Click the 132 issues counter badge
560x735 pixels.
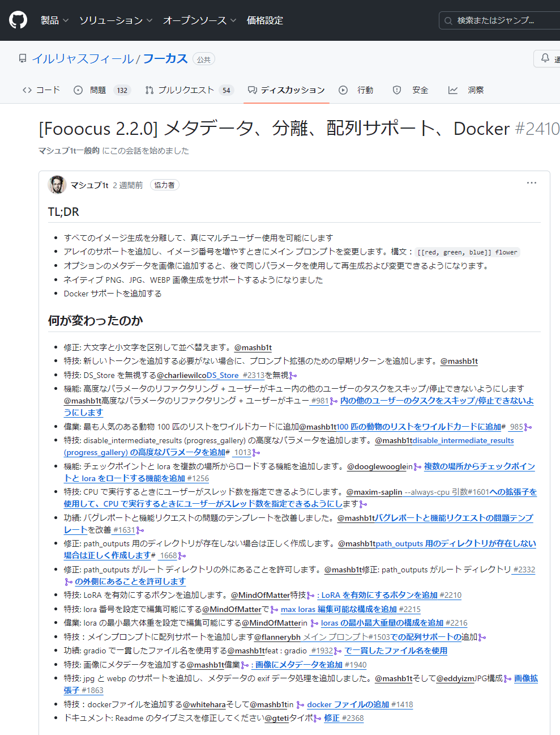(x=122, y=90)
